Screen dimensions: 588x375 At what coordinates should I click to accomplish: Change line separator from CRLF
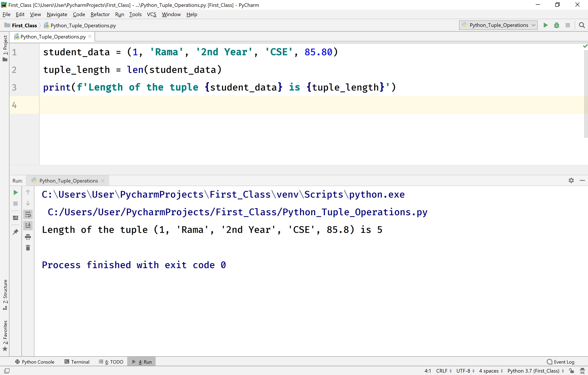[443, 371]
